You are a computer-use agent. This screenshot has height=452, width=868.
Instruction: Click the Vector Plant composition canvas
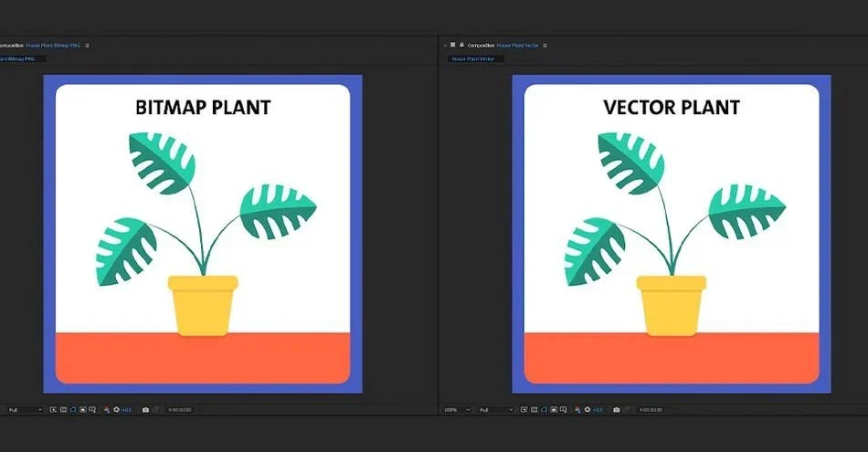click(672, 234)
